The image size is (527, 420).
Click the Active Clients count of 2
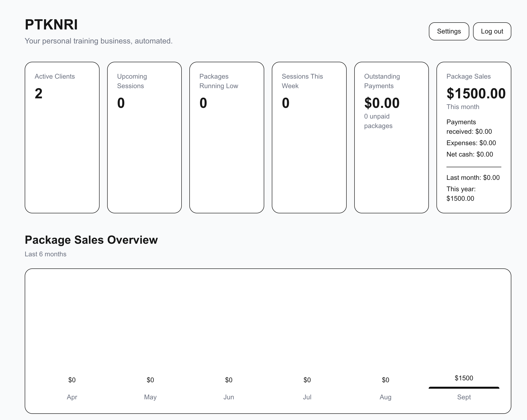[38, 93]
